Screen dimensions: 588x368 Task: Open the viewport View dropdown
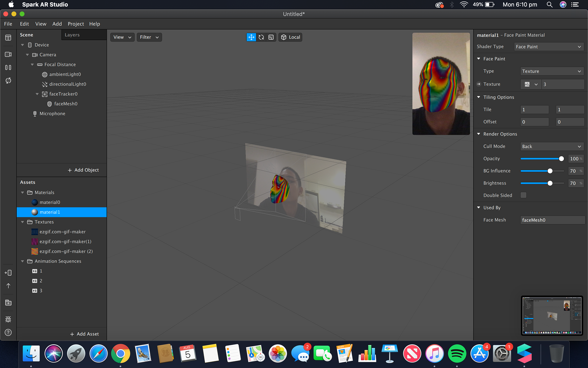pyautogui.click(x=122, y=37)
